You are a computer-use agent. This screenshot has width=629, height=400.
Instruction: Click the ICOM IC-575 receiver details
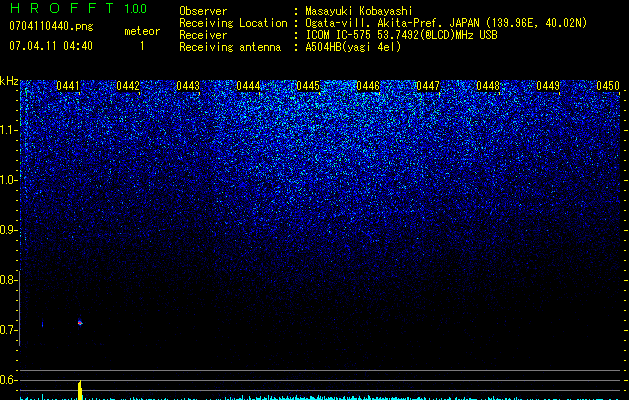click(x=401, y=35)
